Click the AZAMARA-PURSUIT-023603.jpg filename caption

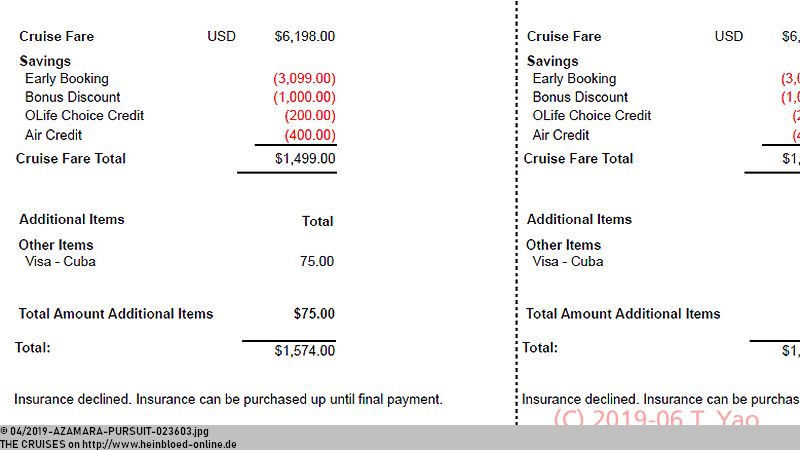click(x=131, y=432)
